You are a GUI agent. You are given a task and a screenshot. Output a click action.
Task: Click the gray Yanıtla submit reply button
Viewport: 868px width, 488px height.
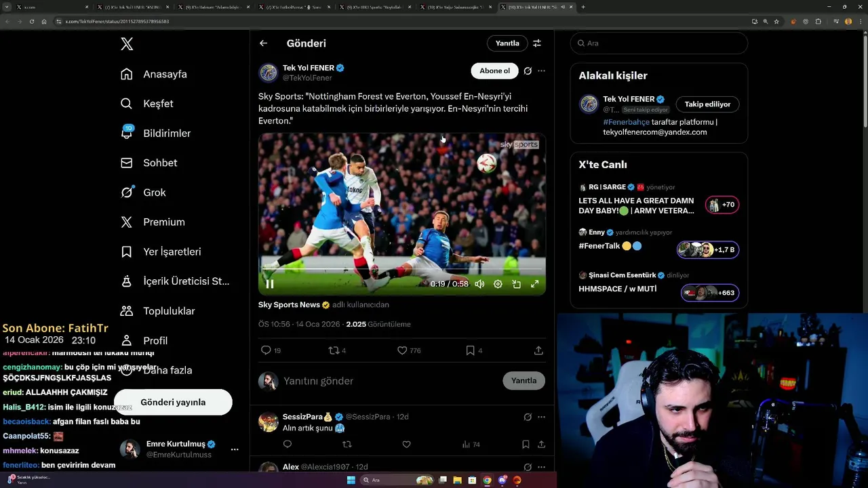pos(524,381)
